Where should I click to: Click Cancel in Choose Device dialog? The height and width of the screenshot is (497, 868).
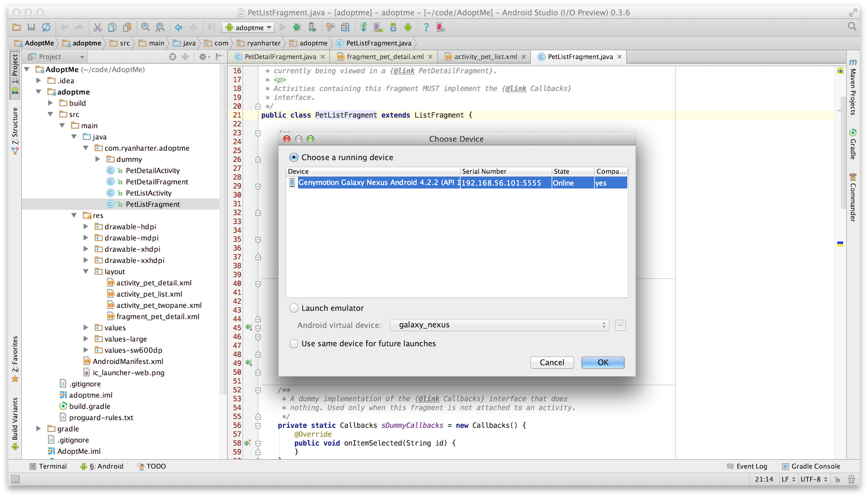click(552, 362)
